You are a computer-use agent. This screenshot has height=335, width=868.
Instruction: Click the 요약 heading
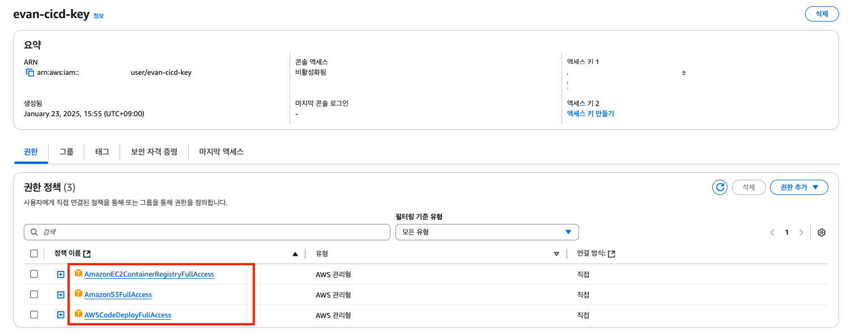32,44
